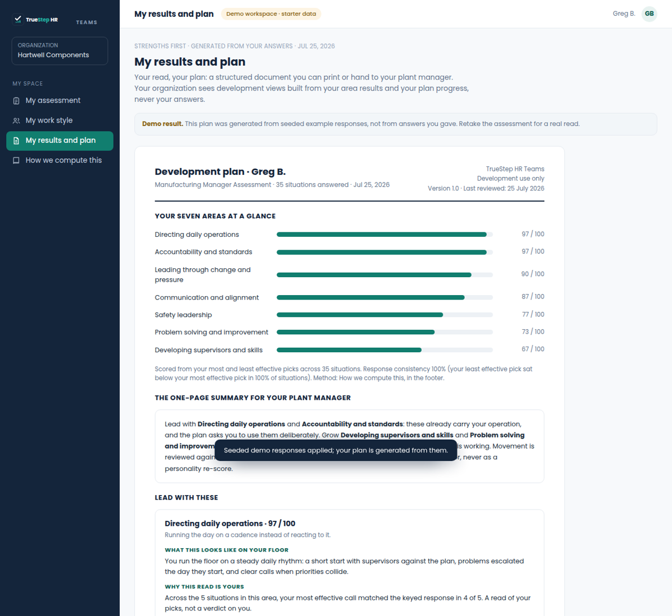This screenshot has height=616, width=672.
Task: Click the 73 / 100 score value
Action: [x=533, y=332]
